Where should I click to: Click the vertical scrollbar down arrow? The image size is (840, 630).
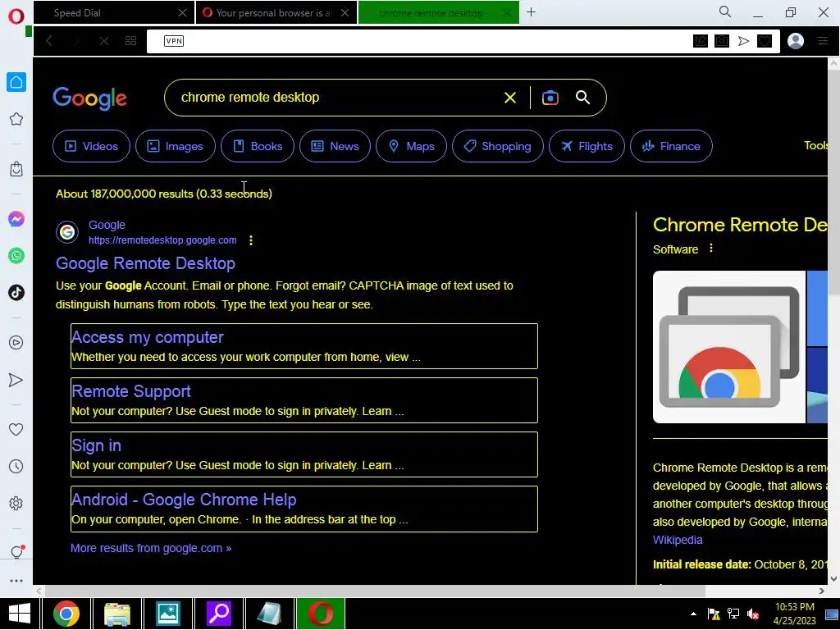[x=833, y=579]
